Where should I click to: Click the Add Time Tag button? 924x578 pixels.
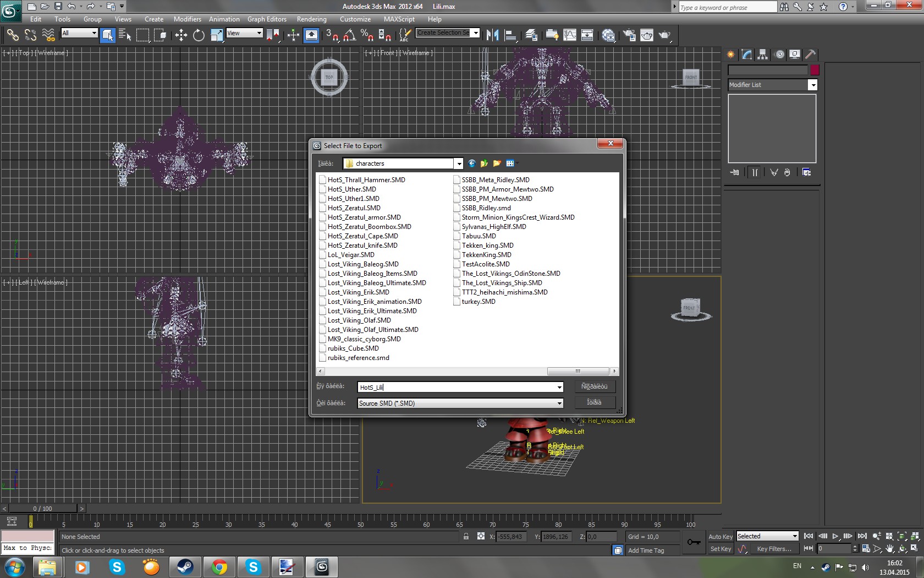(x=646, y=550)
